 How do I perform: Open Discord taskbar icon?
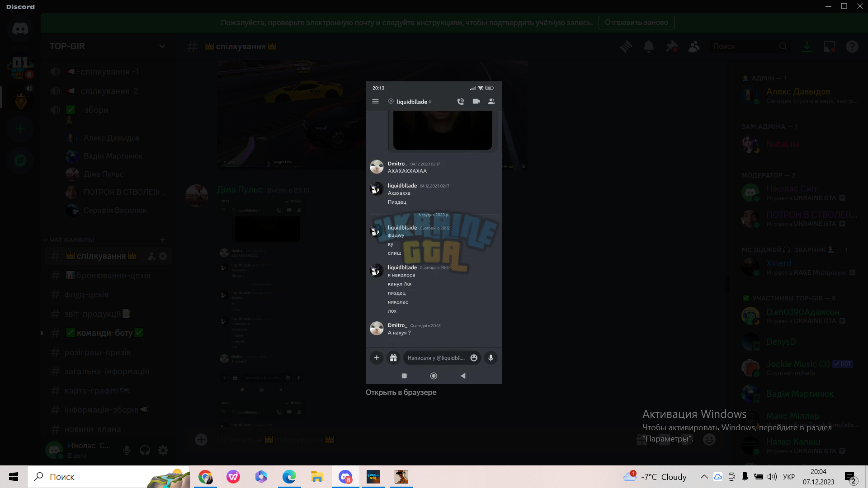pyautogui.click(x=345, y=477)
